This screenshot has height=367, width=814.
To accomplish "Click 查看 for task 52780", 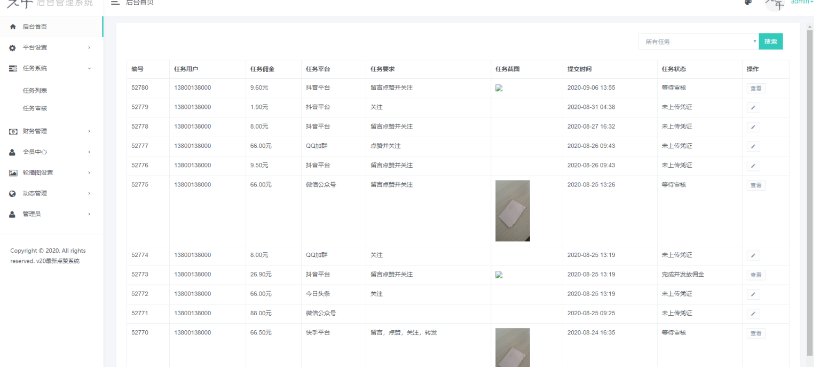I will 756,88.
